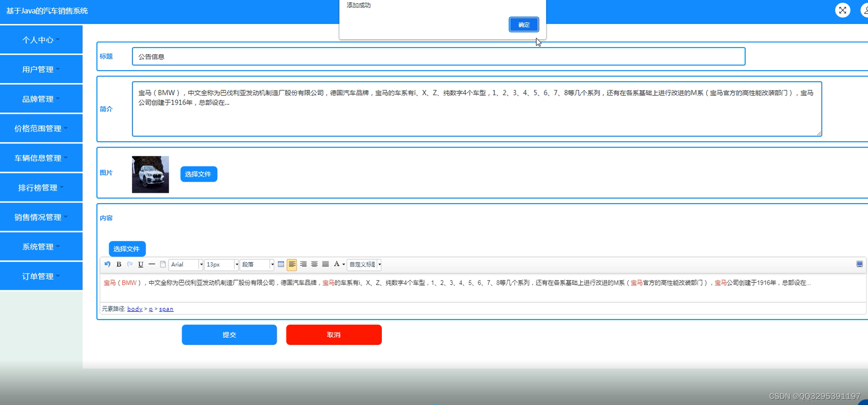Image resolution: width=868 pixels, height=405 pixels.
Task: Click the BMW car thumbnail image
Action: [x=150, y=174]
